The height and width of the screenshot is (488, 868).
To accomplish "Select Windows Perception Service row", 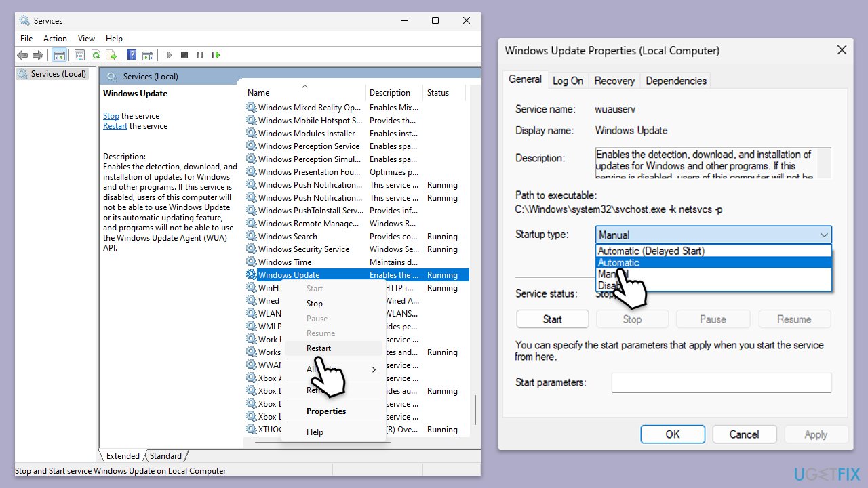I will (x=357, y=146).
